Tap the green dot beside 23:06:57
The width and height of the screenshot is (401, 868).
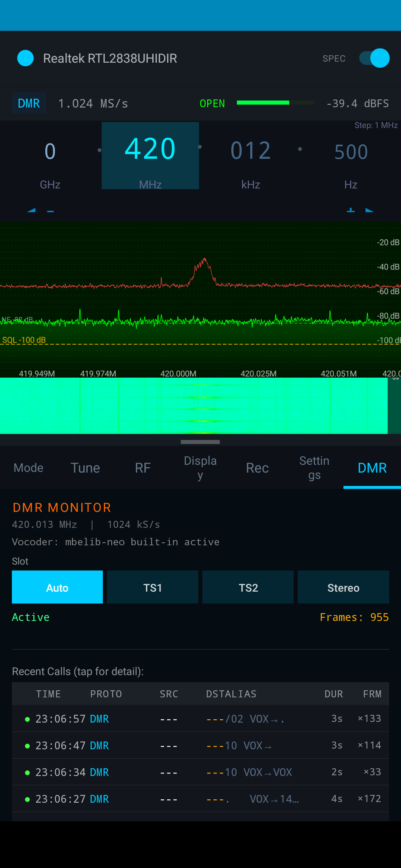[x=27, y=719]
